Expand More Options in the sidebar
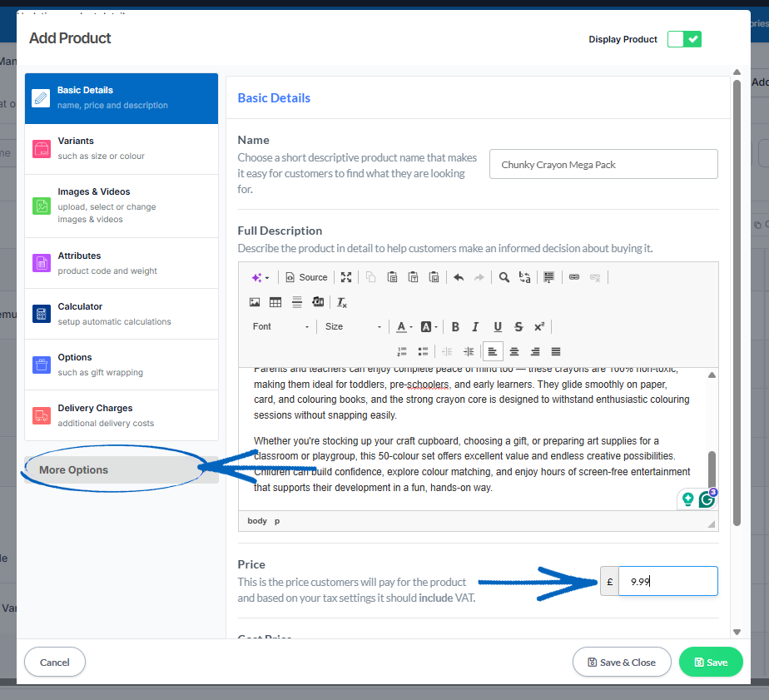The image size is (769, 700). tap(122, 470)
